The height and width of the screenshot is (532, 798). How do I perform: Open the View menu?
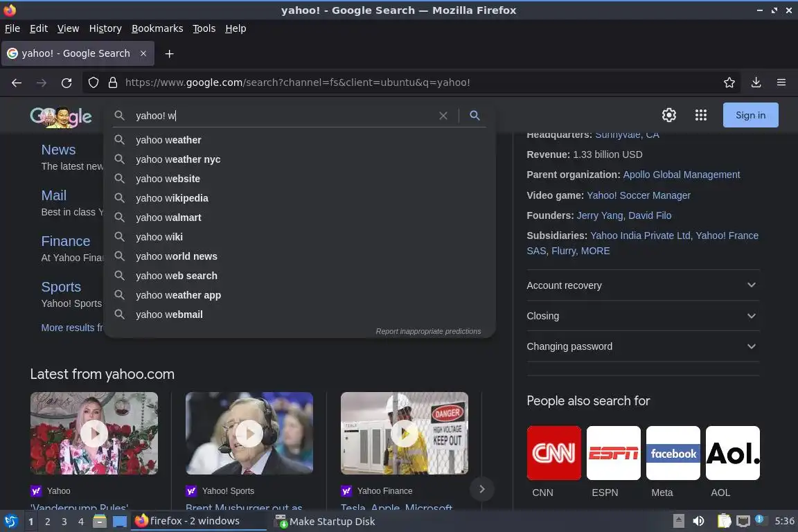(x=68, y=28)
